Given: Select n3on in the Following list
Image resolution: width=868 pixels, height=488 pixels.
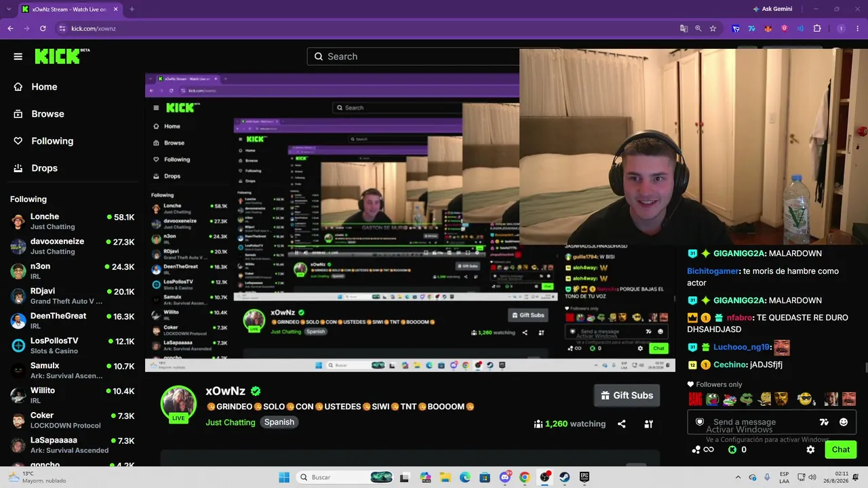Looking at the screenshot, I should [72, 271].
